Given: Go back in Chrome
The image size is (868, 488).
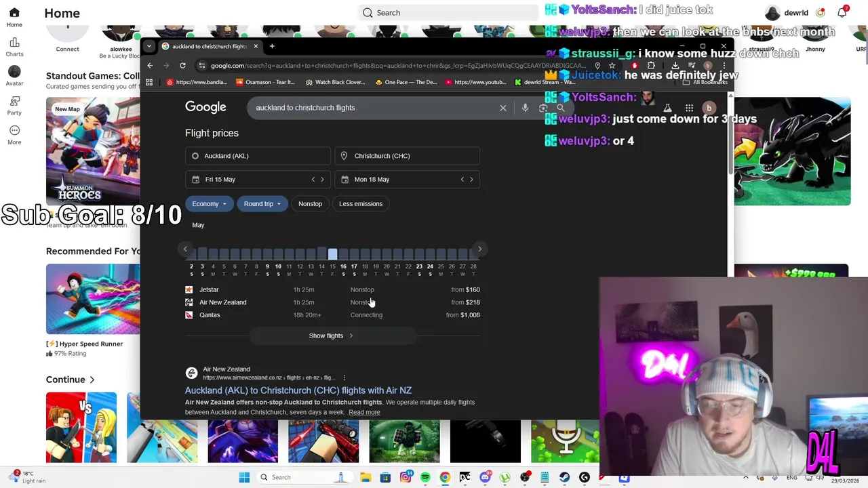Looking at the screenshot, I should 150,66.
